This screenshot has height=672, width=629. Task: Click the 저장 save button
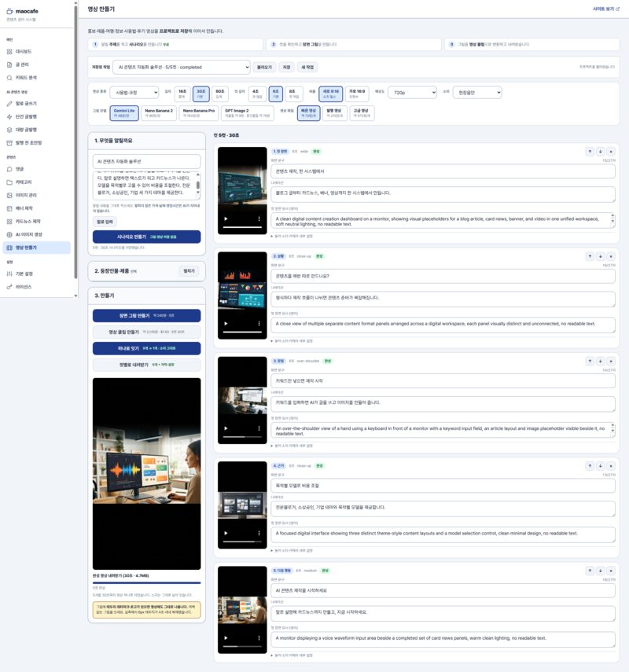click(286, 68)
